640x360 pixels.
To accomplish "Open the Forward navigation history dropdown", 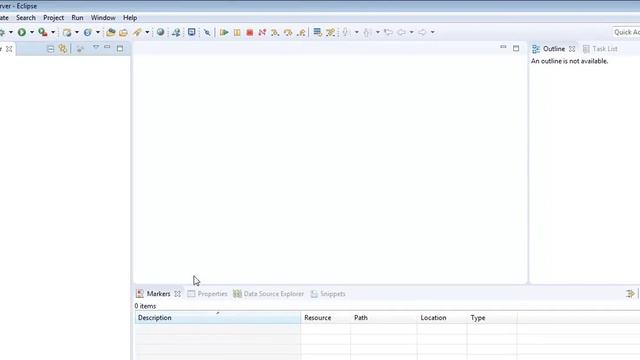I will (x=433, y=32).
